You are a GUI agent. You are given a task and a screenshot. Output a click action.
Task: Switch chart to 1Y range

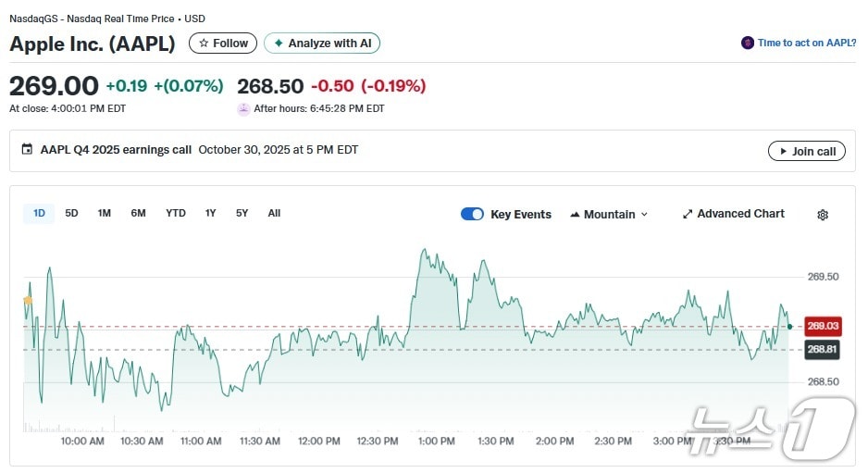point(211,214)
